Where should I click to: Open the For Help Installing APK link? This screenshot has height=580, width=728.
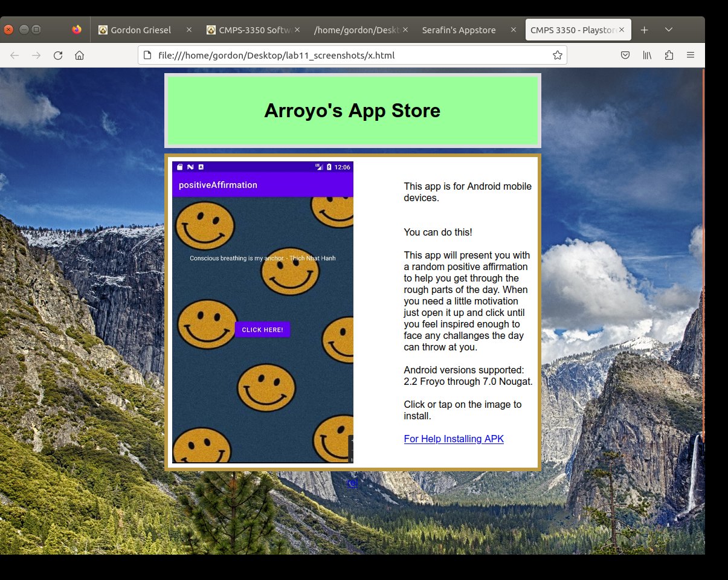click(x=454, y=439)
